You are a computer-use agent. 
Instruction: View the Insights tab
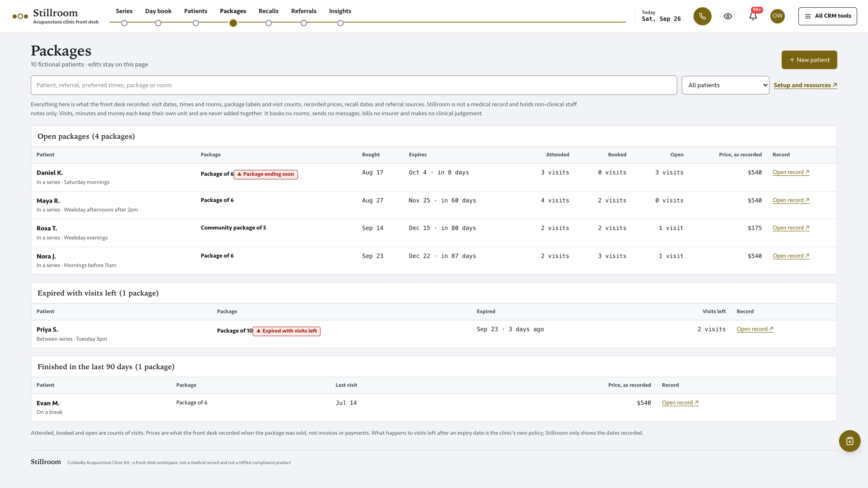pyautogui.click(x=340, y=11)
